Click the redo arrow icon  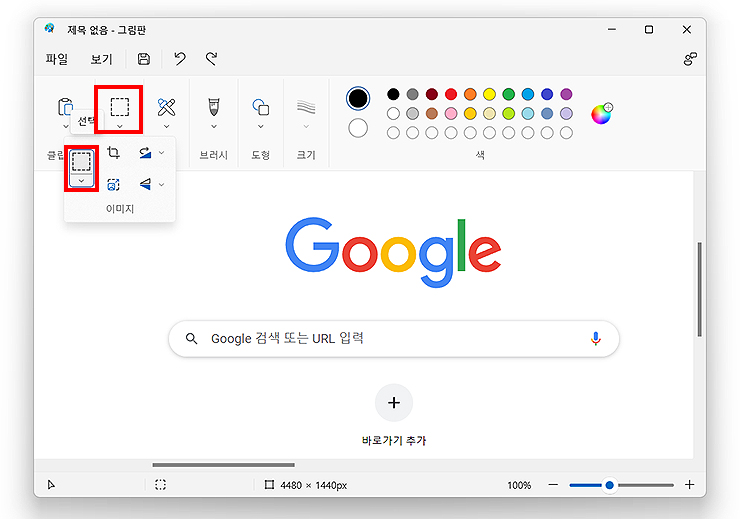(x=211, y=59)
